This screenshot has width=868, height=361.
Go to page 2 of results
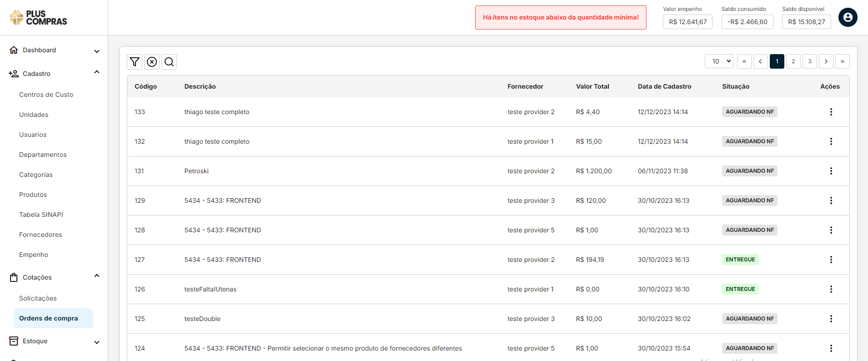click(x=793, y=61)
